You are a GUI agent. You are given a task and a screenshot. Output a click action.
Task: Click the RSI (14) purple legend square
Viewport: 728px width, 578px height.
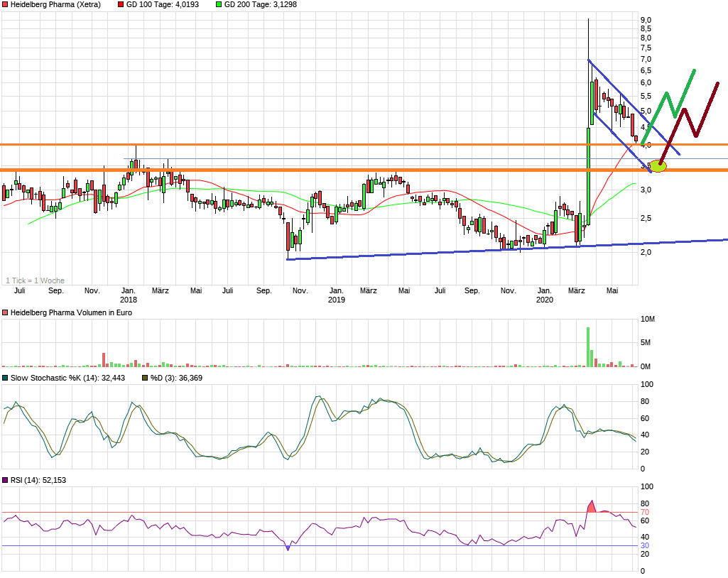point(5,481)
